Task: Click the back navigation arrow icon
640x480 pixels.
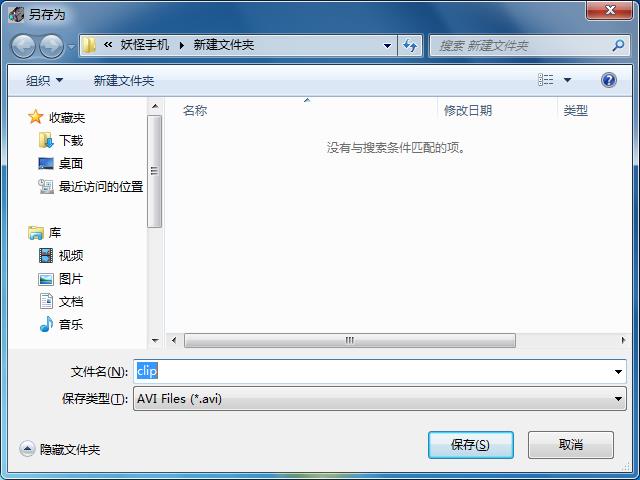Action: coord(23,46)
